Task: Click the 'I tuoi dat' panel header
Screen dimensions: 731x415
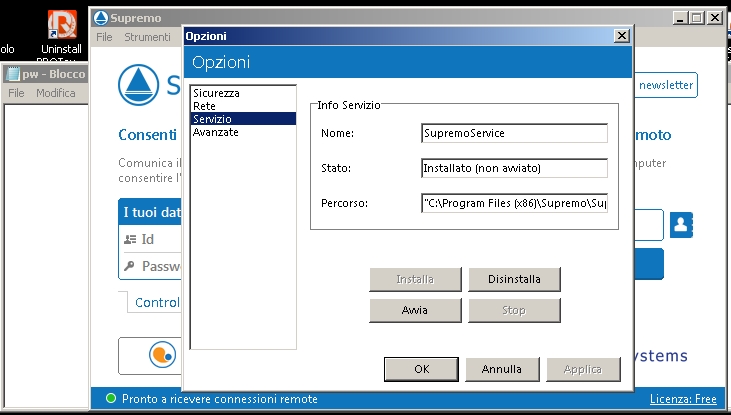Action: [x=152, y=213]
